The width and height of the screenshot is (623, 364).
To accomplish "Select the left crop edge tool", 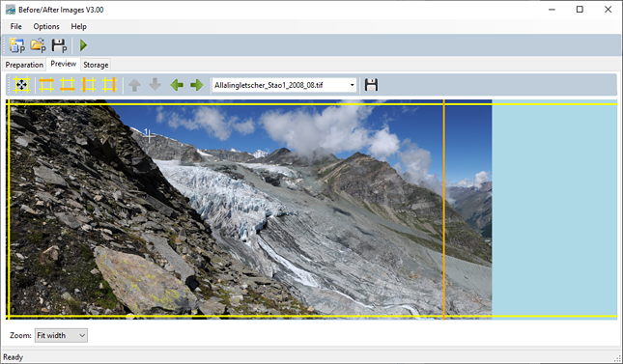I will [88, 85].
